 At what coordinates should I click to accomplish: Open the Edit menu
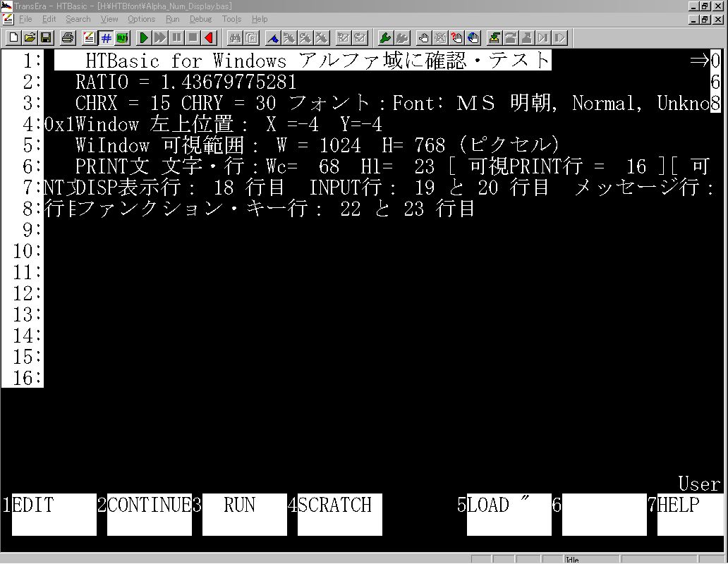pyautogui.click(x=49, y=19)
